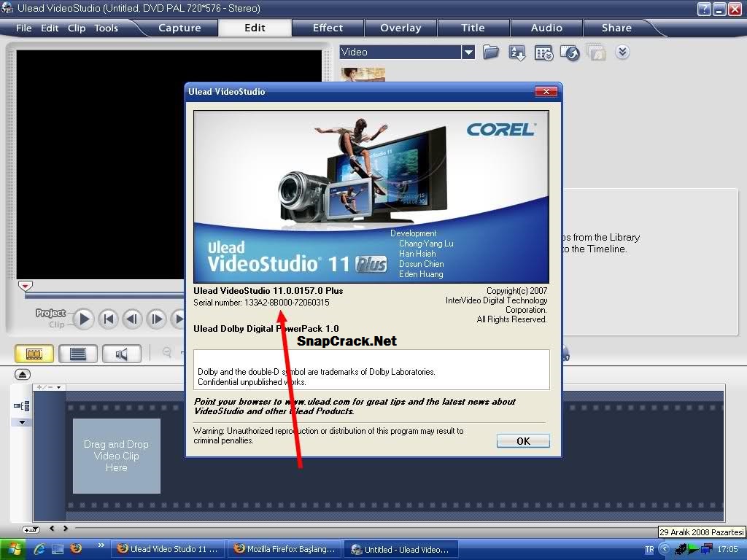Select Project play mode

50,313
